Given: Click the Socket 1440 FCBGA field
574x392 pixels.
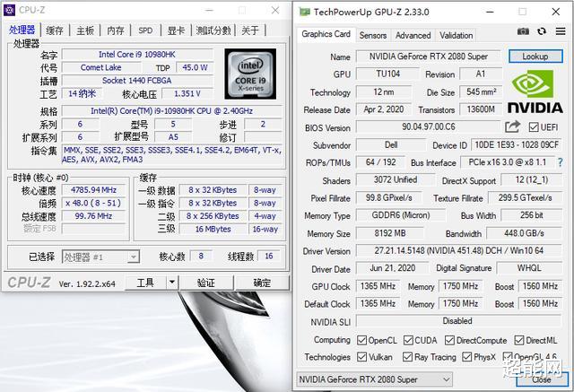Looking at the screenshot, I should pyautogui.click(x=137, y=81).
